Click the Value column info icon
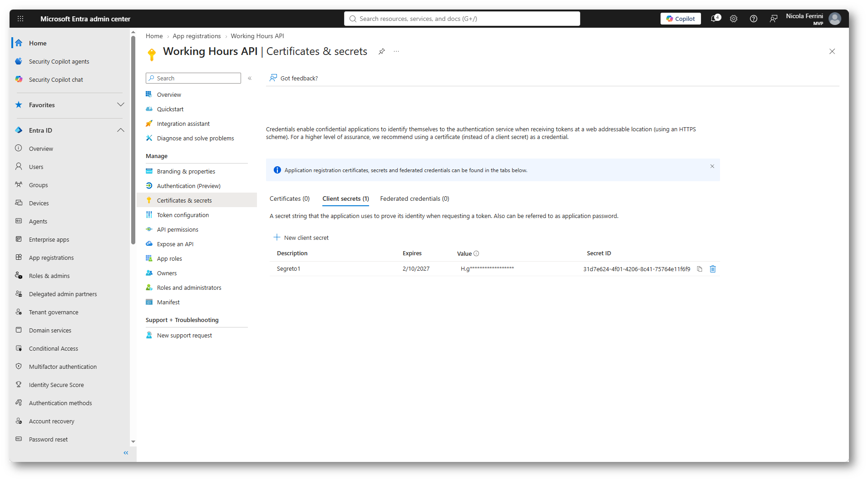Image resolution: width=868 pixels, height=481 pixels. pyautogui.click(x=476, y=253)
